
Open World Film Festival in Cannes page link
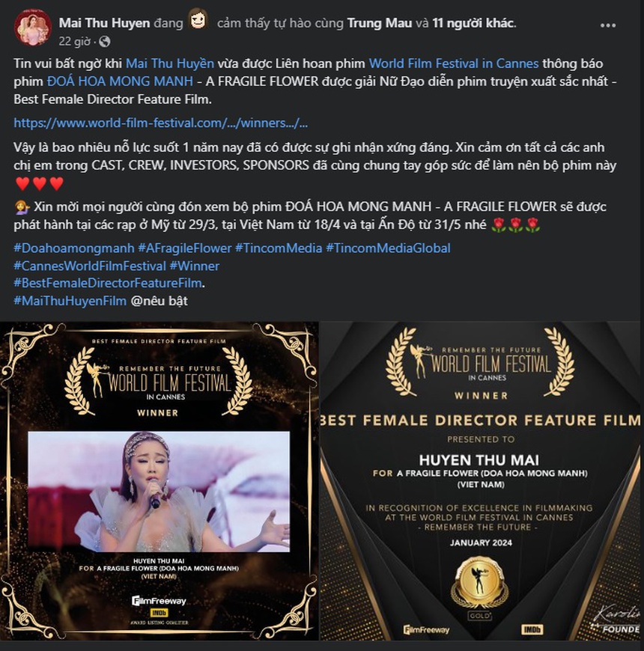pyautogui.click(x=454, y=64)
